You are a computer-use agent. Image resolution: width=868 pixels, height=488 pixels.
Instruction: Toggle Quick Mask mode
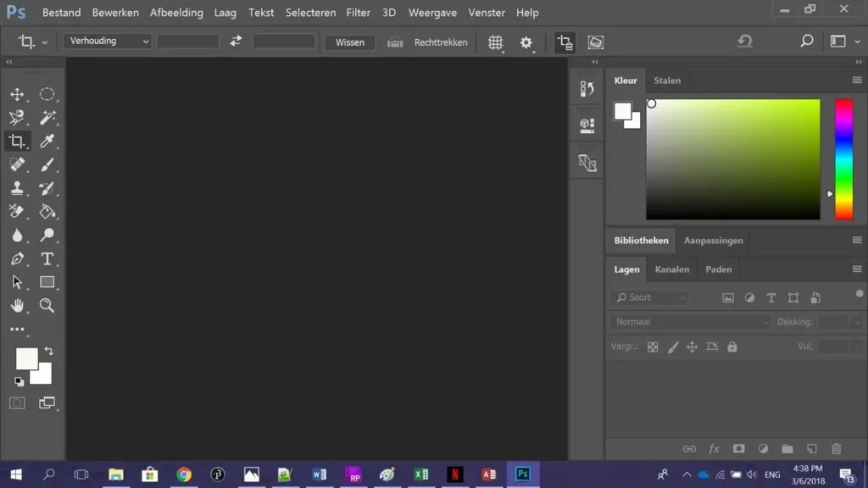coord(17,403)
